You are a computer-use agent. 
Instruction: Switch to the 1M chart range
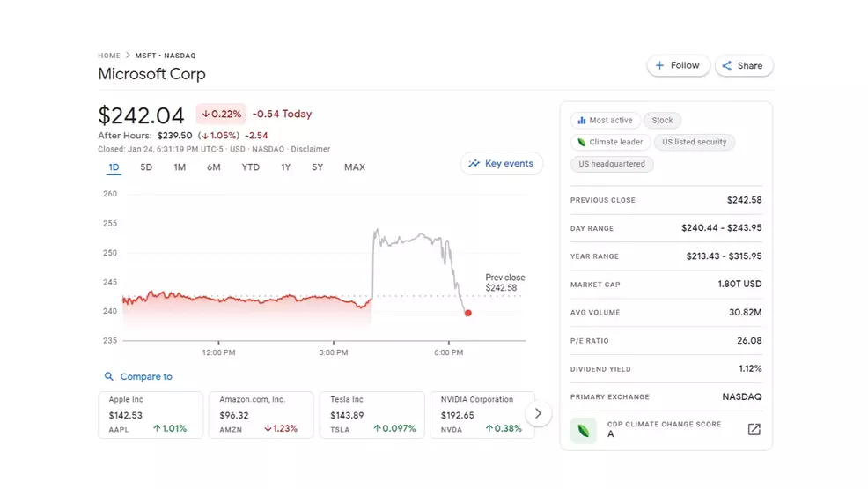pyautogui.click(x=180, y=167)
